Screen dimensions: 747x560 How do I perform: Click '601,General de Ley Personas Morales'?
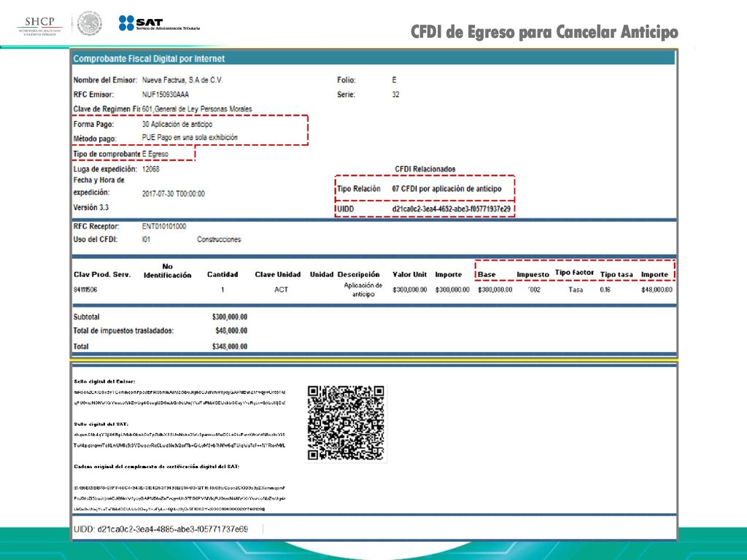point(197,109)
